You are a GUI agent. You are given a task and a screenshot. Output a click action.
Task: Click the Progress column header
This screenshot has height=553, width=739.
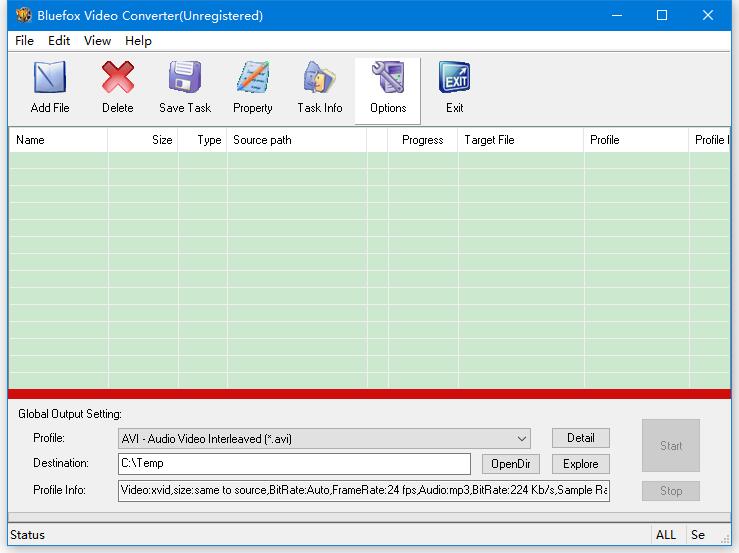tap(422, 140)
